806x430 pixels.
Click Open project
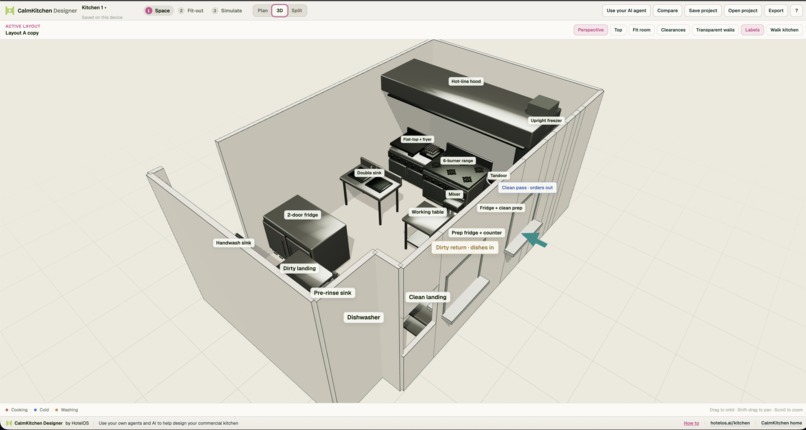point(743,10)
